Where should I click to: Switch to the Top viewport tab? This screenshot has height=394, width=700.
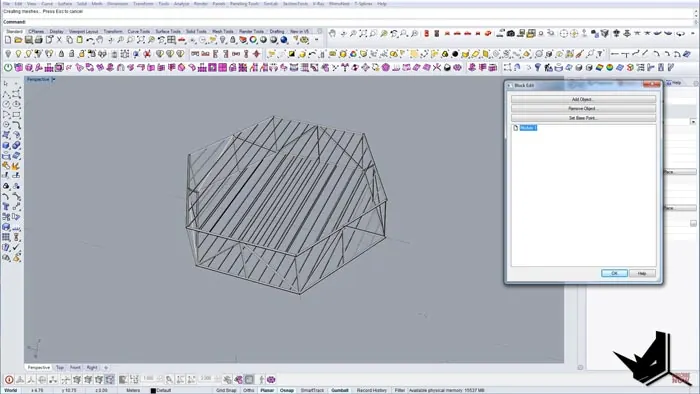(x=60, y=368)
